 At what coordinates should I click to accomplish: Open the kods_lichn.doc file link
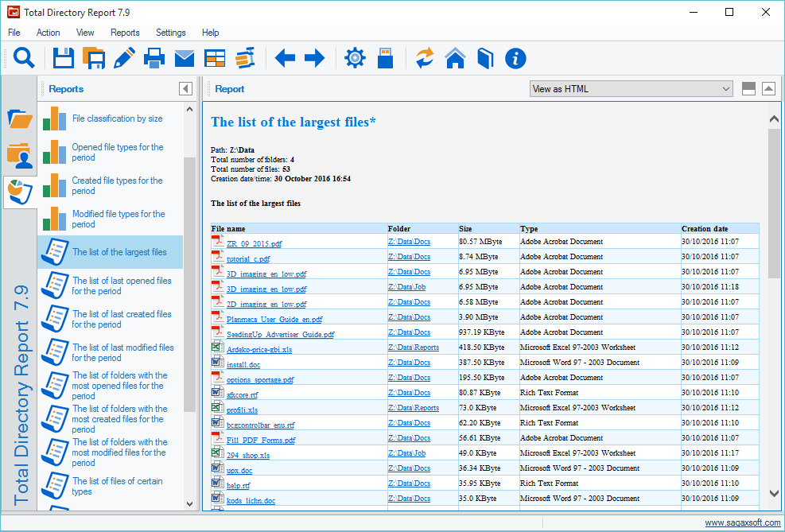pos(251,500)
